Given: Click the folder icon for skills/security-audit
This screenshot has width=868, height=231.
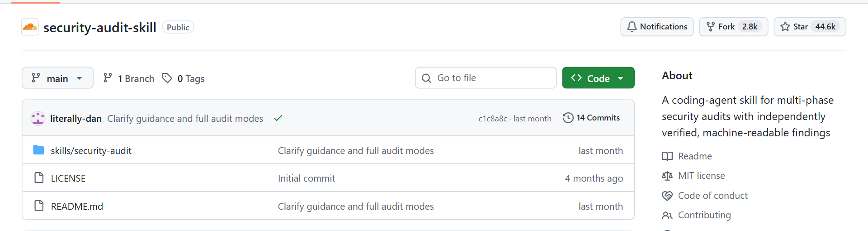Looking at the screenshot, I should tap(39, 150).
